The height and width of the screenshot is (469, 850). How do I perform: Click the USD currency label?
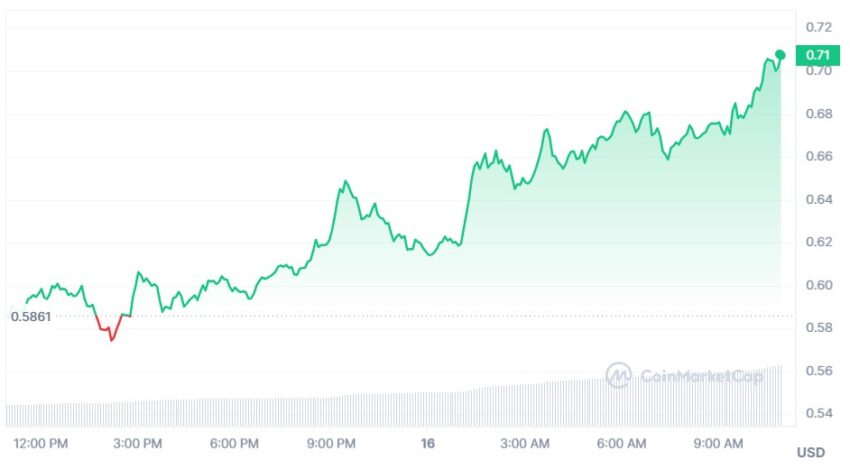811,452
